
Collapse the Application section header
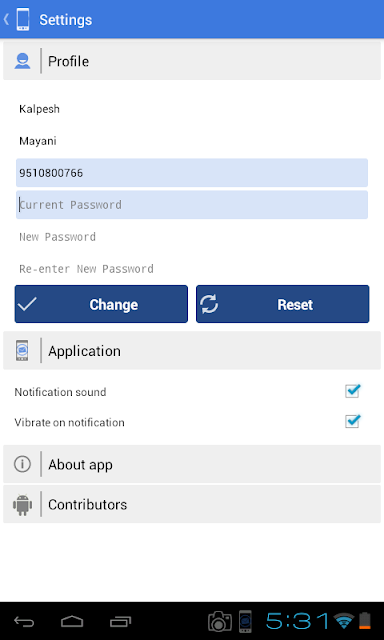coord(192,351)
